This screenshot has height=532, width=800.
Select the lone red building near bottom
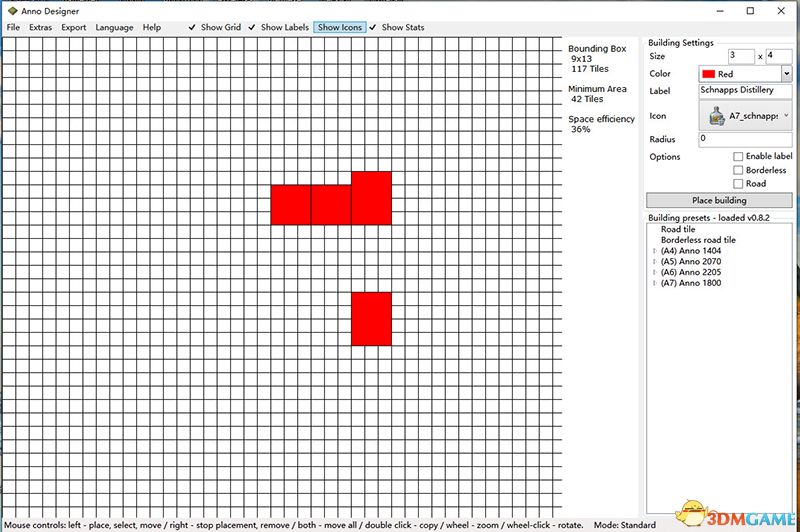point(371,319)
